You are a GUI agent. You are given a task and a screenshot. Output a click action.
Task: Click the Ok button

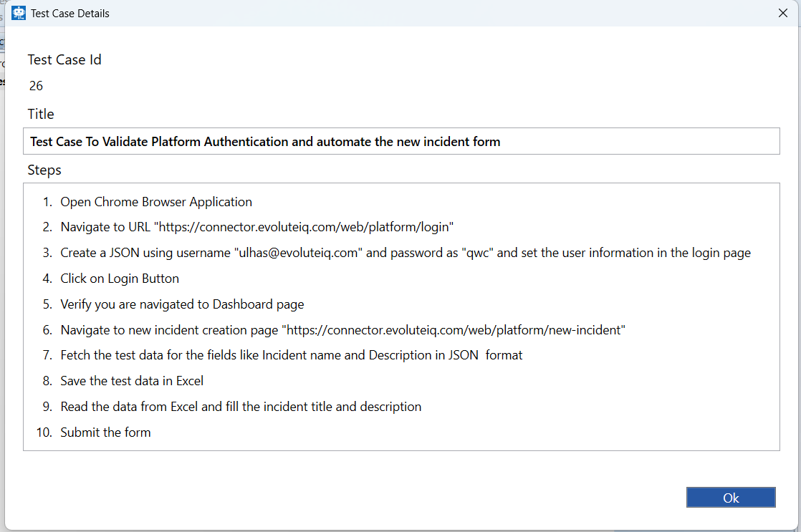coord(731,498)
